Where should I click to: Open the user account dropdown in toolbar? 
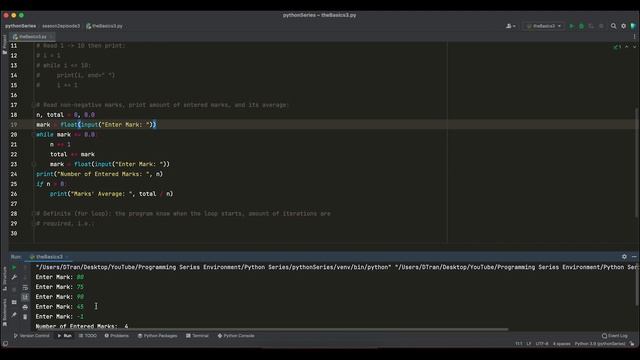click(x=511, y=26)
